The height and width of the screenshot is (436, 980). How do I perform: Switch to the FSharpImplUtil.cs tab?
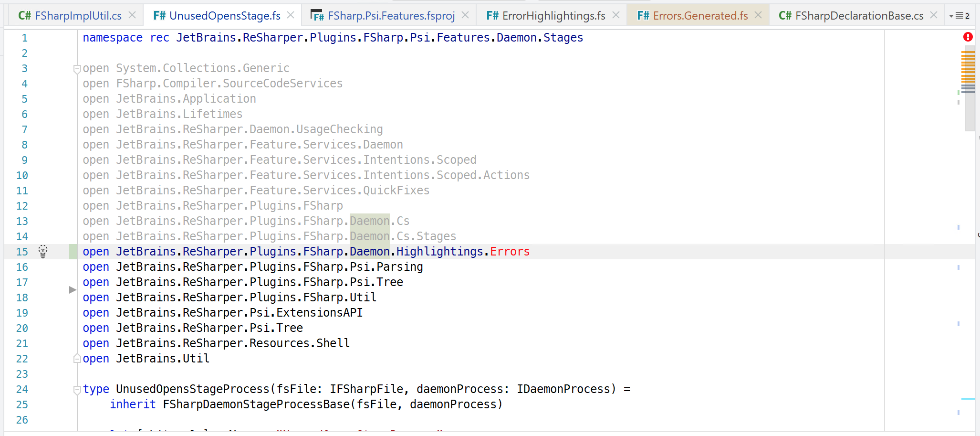(70, 16)
